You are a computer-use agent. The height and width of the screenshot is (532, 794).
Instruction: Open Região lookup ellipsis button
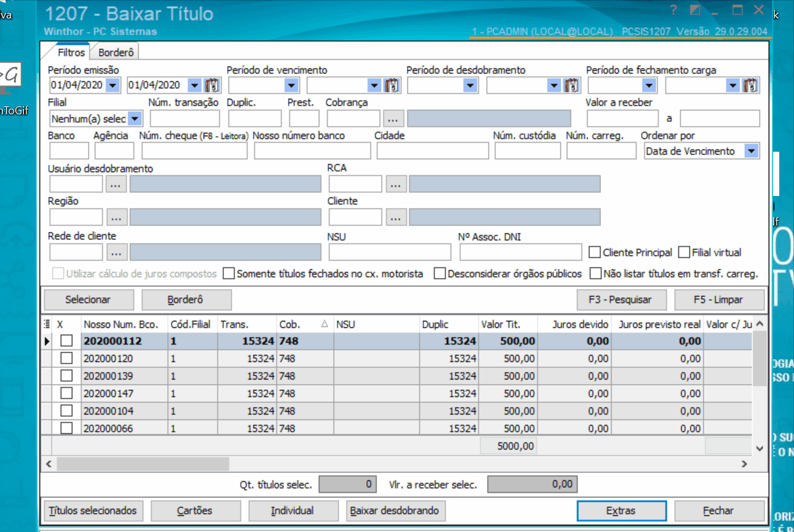tap(116, 217)
